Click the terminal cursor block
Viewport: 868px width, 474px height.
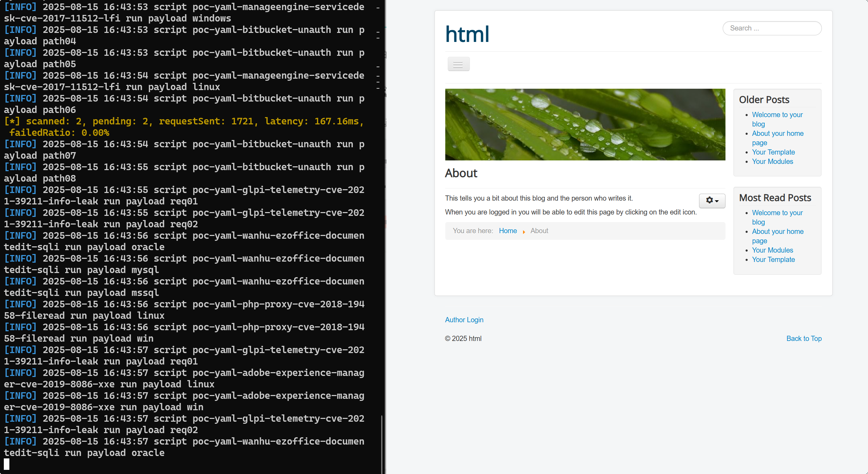click(7, 464)
